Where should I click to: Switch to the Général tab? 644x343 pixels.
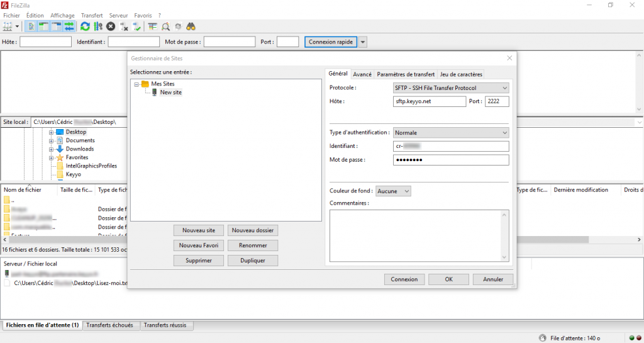[338, 74]
